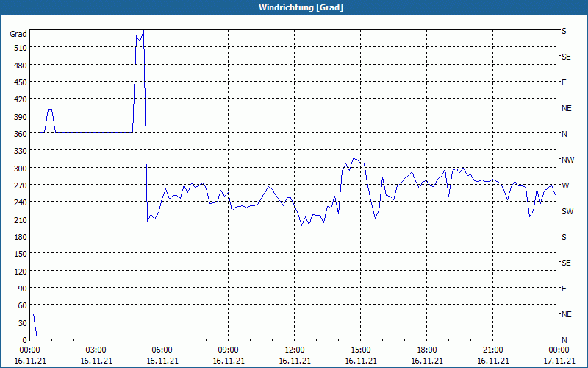This screenshot has height=368, width=588.
Task: Pick the 390 tick label on the left axis
Action: (21, 116)
